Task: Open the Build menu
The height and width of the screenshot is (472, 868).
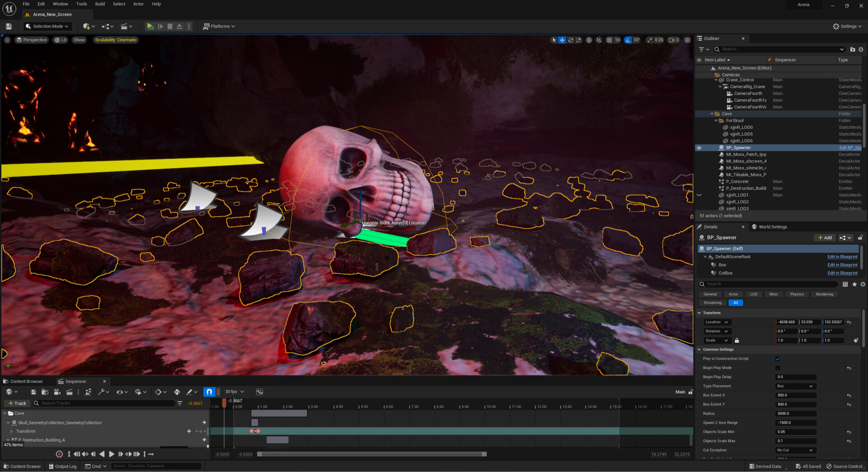Action: (x=100, y=4)
